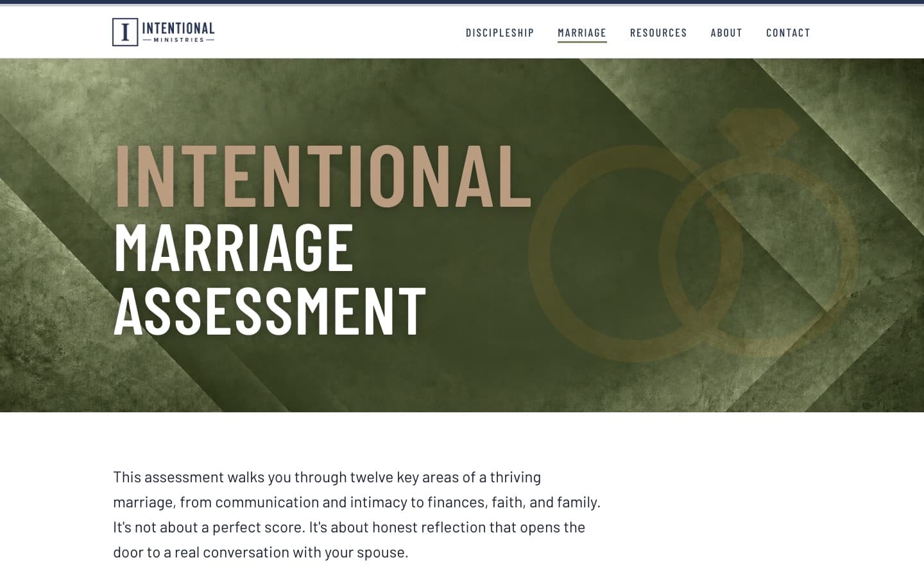924x578 pixels.
Task: Open the Discipleship menu item
Action: [500, 33]
